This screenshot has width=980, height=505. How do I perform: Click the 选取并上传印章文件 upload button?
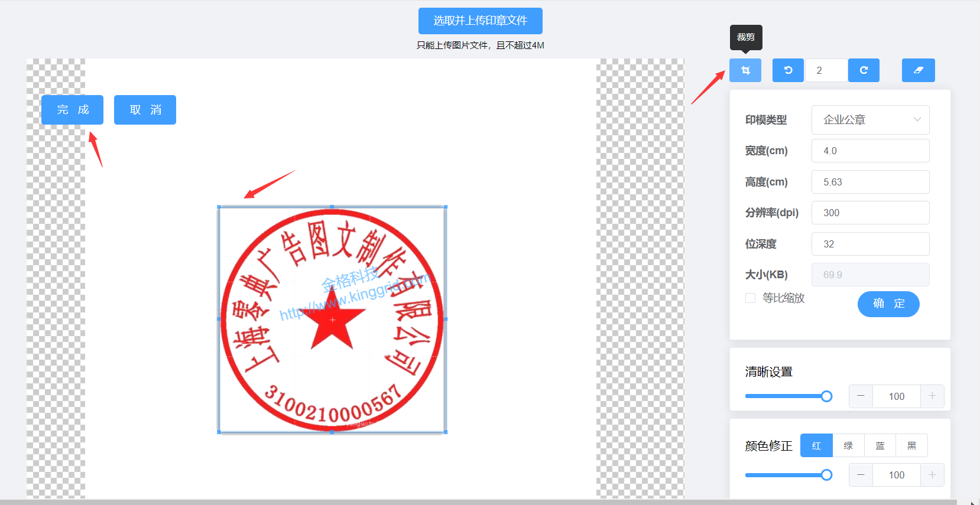tap(480, 21)
